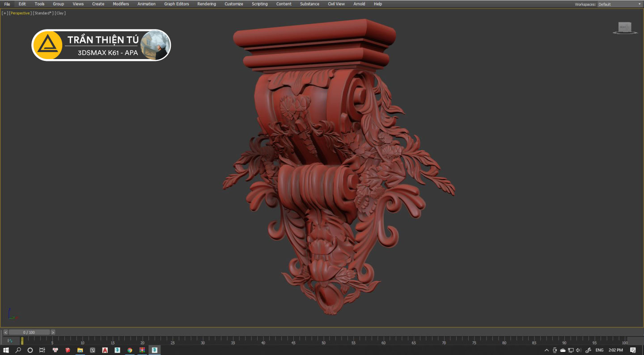Open the Workspaces dropdown set to Default
Screen dimensions: 644x355
click(619, 4)
